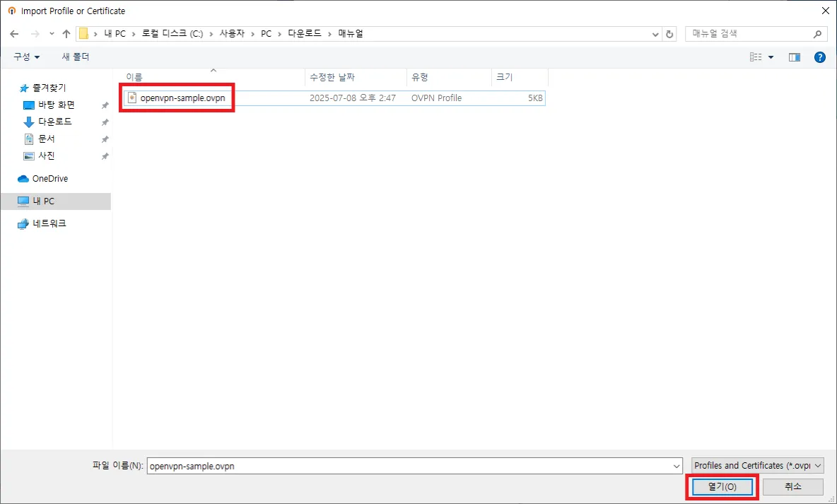Unpin the 사진 favorite pin
The width and height of the screenshot is (837, 504).
click(103, 156)
